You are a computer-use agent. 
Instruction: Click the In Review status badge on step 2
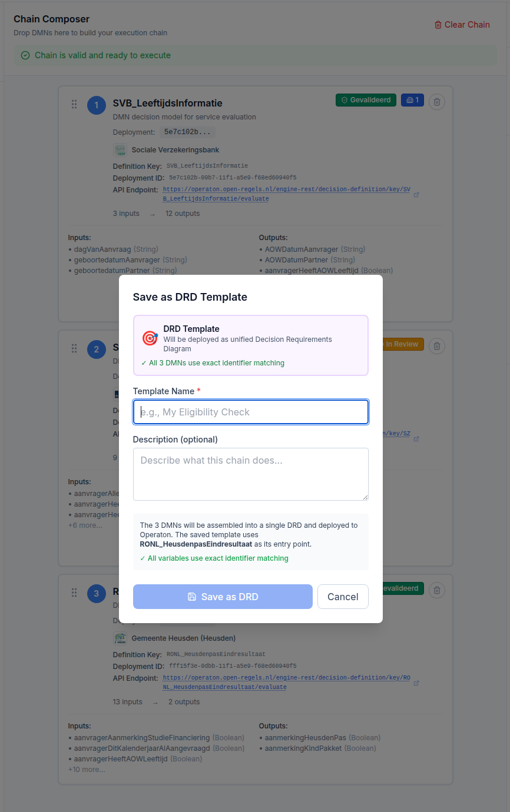click(x=402, y=344)
